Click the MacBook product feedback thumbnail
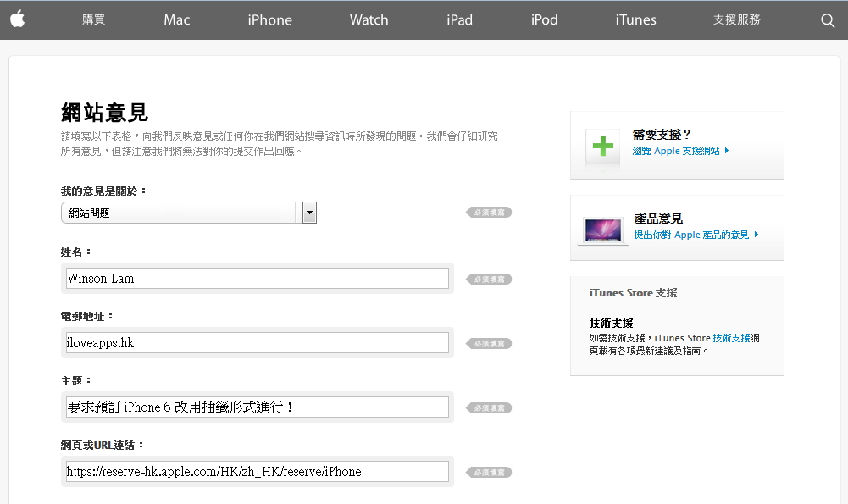 coord(603,231)
